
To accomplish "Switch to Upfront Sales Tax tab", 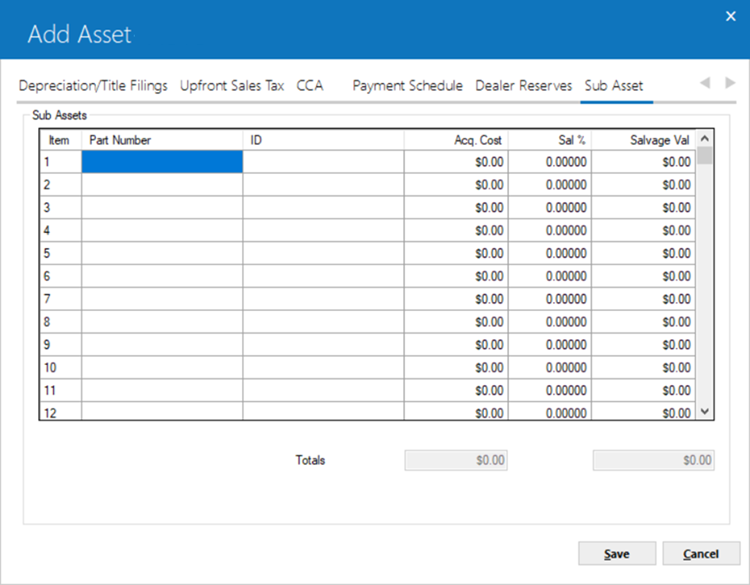I will tap(232, 86).
